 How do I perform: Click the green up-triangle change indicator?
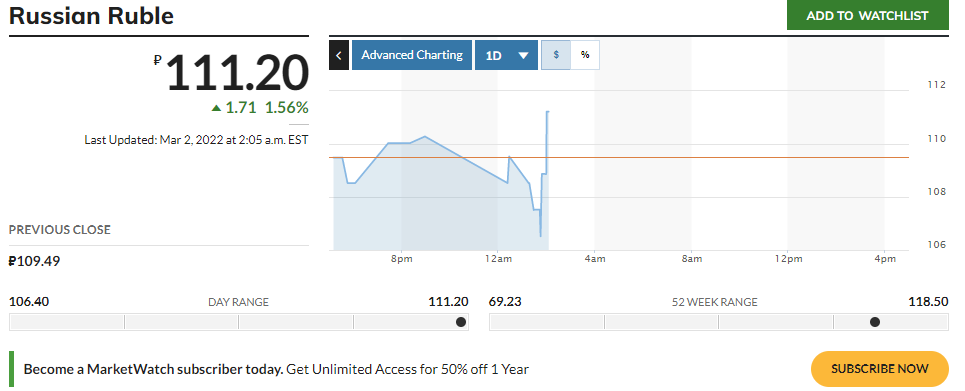pos(216,108)
